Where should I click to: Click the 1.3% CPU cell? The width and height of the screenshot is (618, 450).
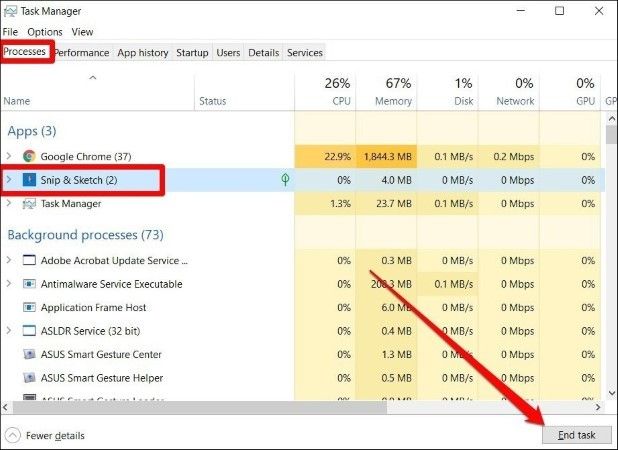click(326, 204)
